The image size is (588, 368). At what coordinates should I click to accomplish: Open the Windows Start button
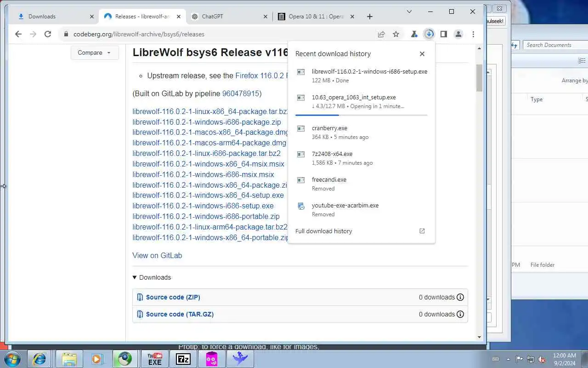click(12, 359)
